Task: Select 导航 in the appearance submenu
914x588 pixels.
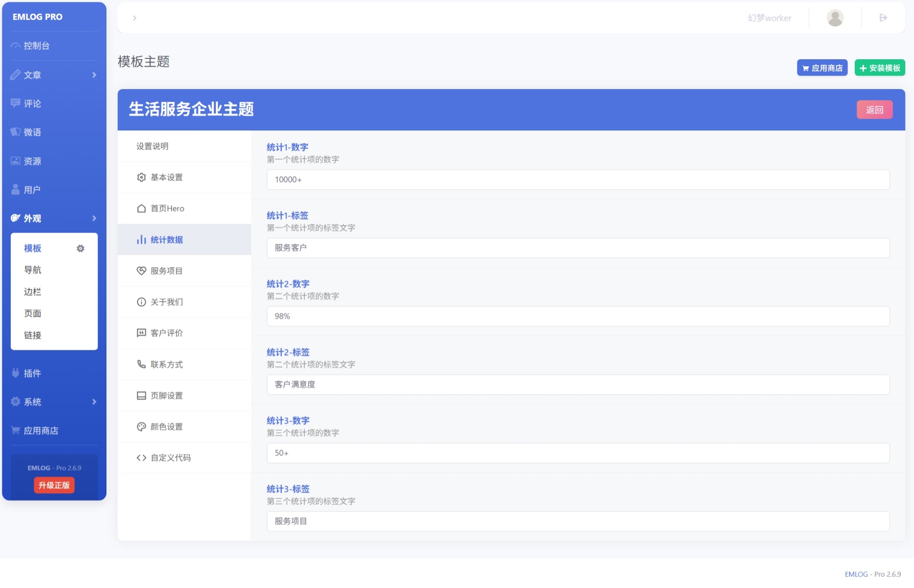Action: 33,270
